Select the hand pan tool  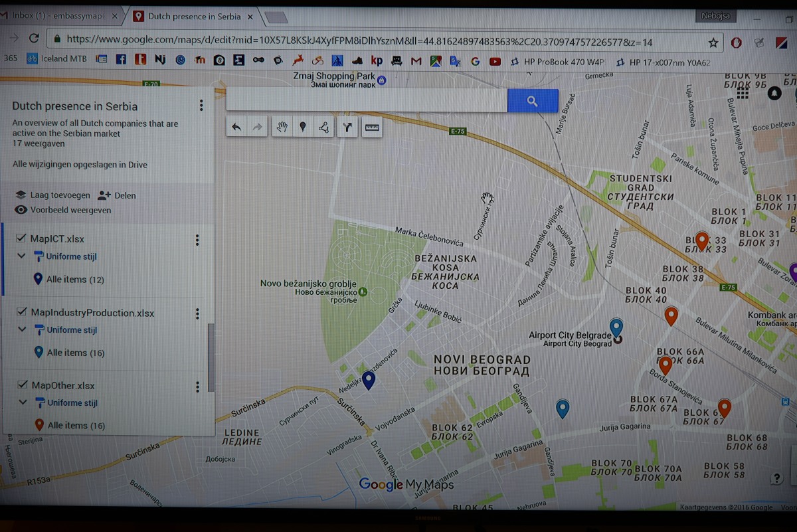point(282,127)
